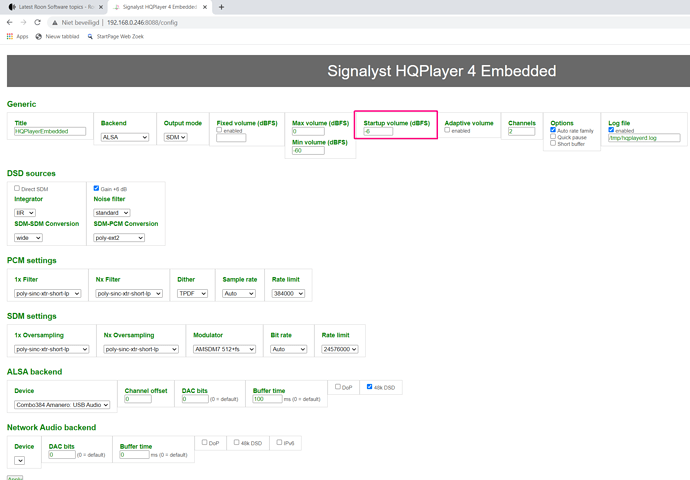Open the Integrator IIR dropdown
Image resolution: width=690 pixels, height=480 pixels.
[x=25, y=213]
